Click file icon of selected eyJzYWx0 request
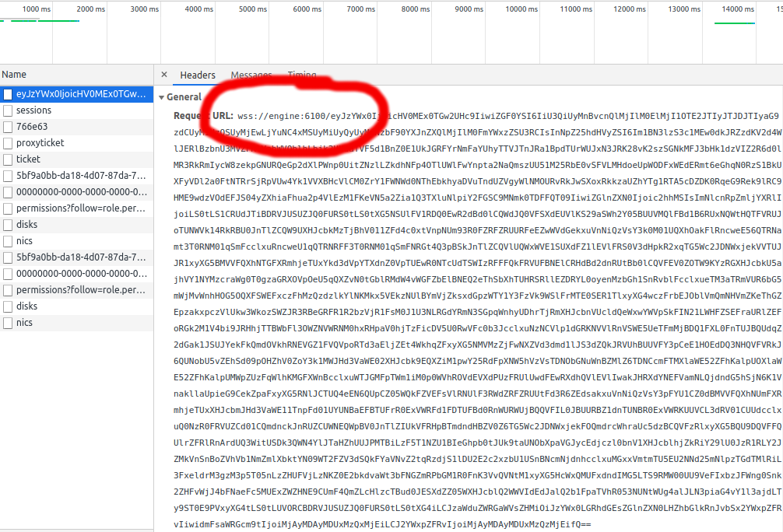 click(8, 94)
